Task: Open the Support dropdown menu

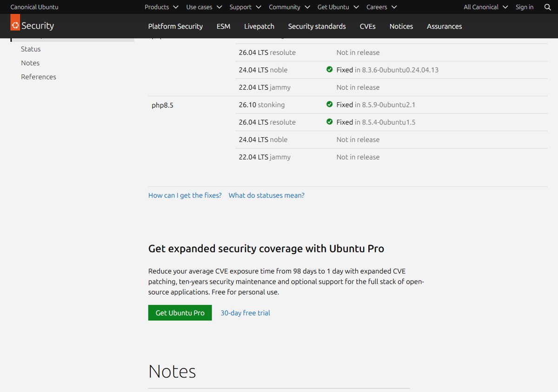Action: coord(245,7)
